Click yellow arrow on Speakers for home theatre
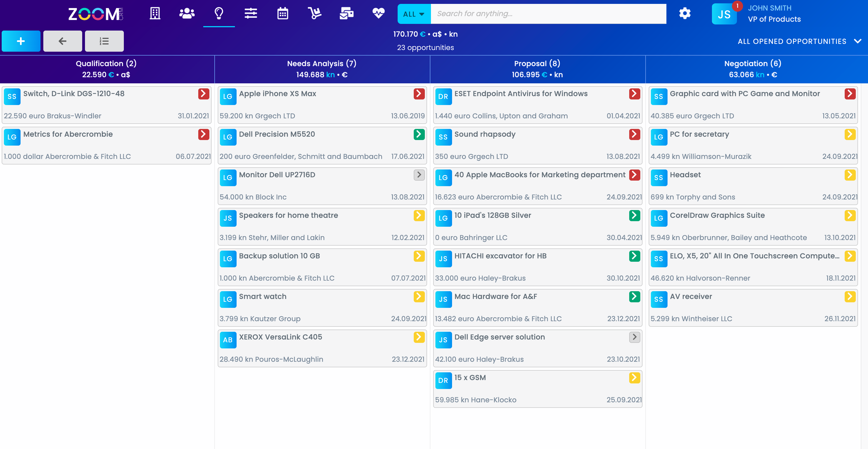This screenshot has width=868, height=449. point(419,215)
